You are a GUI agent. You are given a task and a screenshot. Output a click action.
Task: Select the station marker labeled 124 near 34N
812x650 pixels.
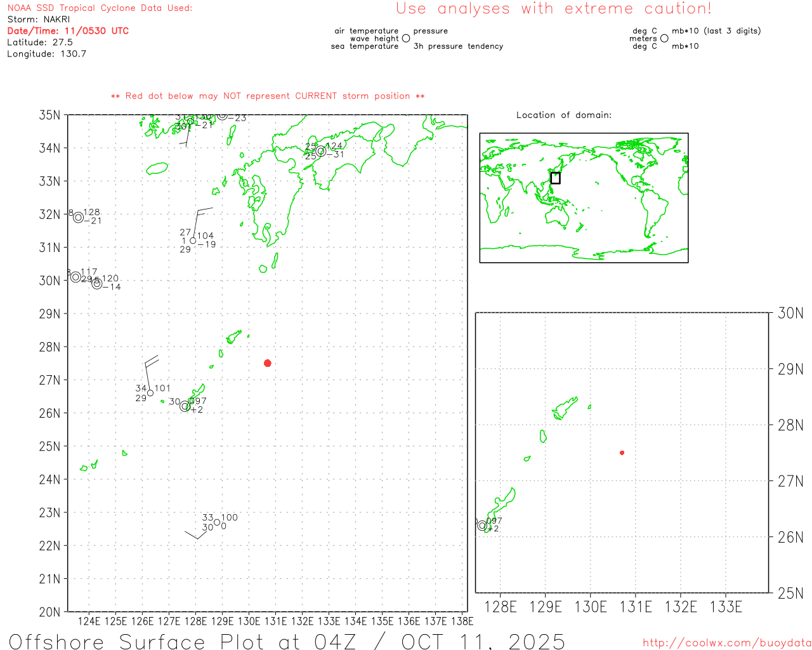tap(321, 151)
